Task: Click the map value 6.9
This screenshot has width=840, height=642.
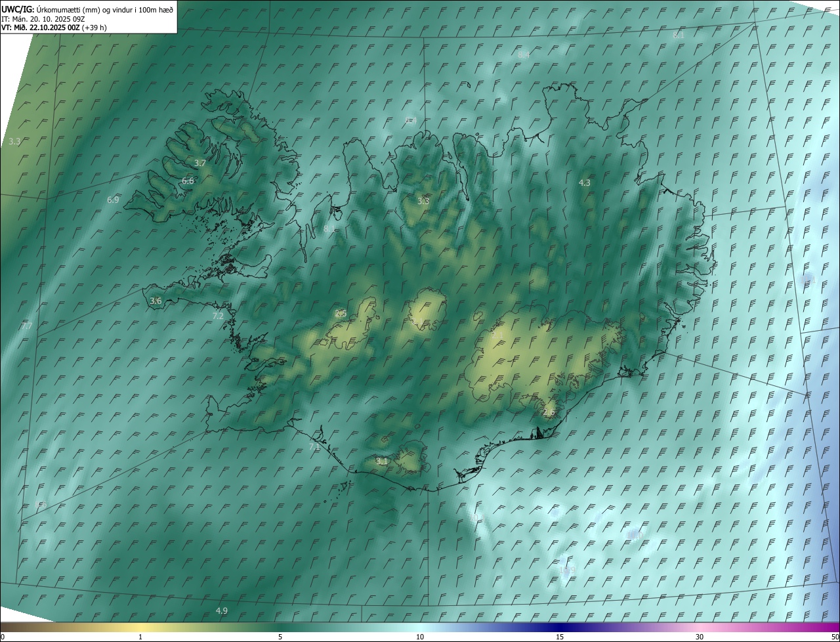Action: (x=113, y=200)
